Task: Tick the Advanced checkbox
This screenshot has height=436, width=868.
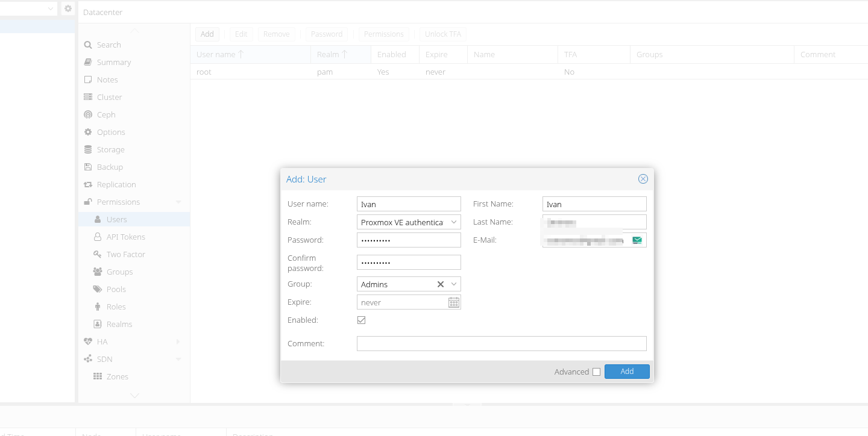Action: pyautogui.click(x=596, y=372)
